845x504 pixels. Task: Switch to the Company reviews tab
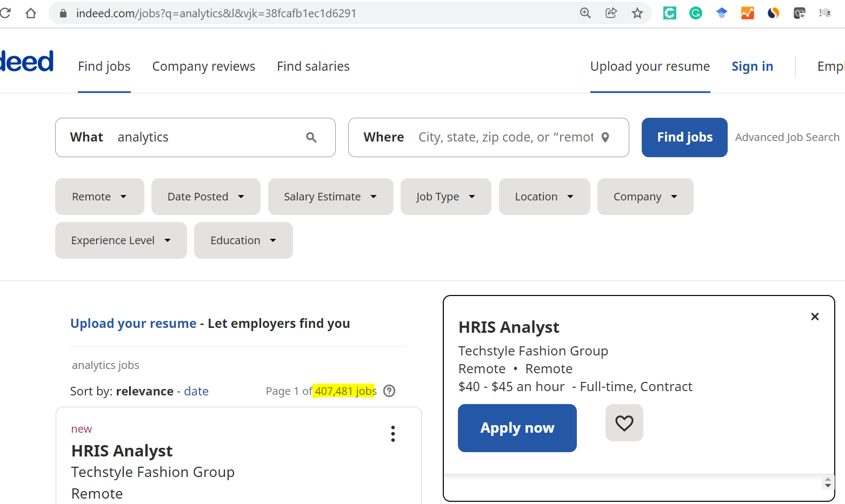204,66
